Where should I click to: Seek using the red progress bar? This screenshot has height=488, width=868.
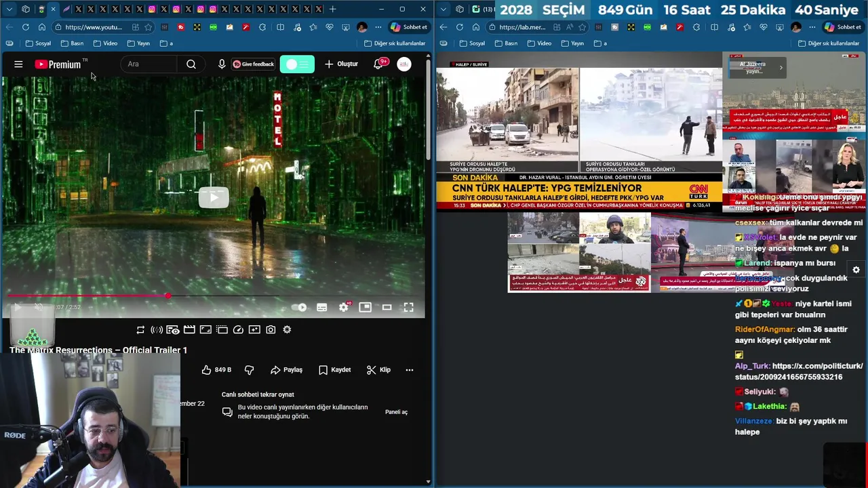(214, 296)
